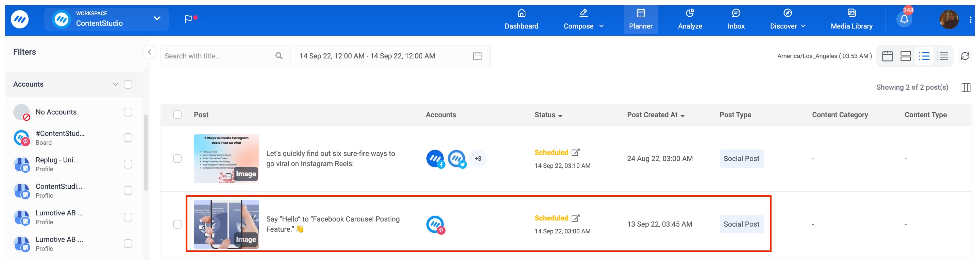The width and height of the screenshot is (980, 265).
Task: Open the date range calendar icon
Action: [x=477, y=56]
